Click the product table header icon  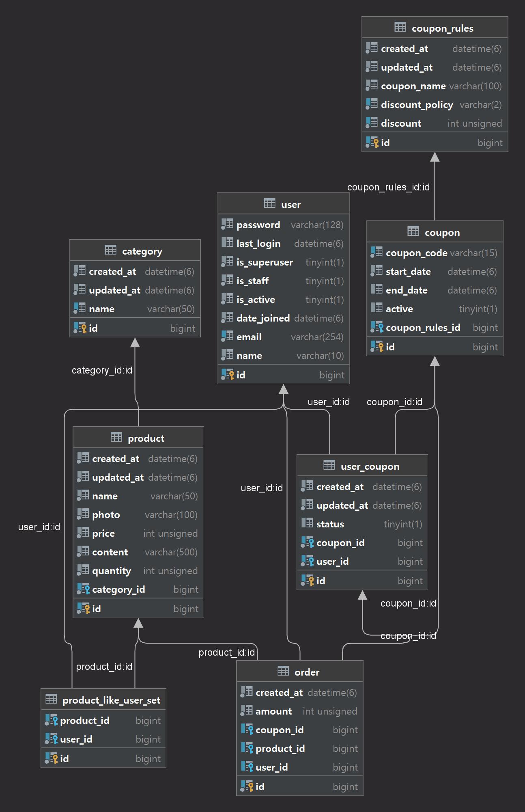pos(116,437)
